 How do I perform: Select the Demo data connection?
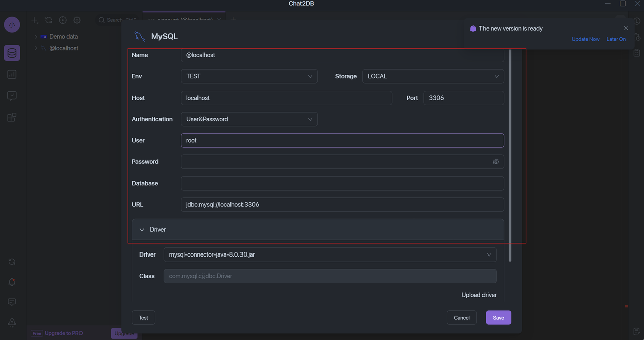(63, 37)
